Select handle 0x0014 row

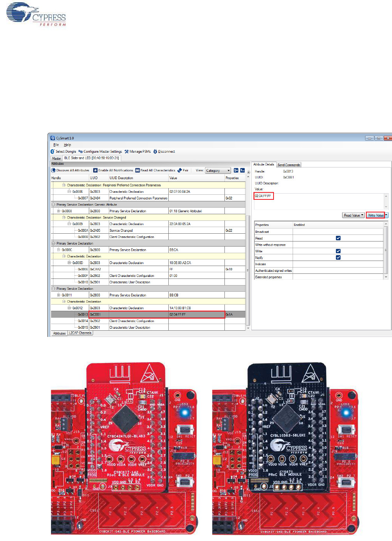[x=148, y=321]
